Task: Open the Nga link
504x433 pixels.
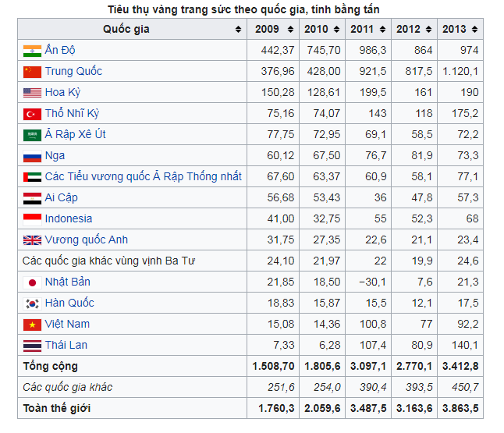Action: tap(55, 155)
